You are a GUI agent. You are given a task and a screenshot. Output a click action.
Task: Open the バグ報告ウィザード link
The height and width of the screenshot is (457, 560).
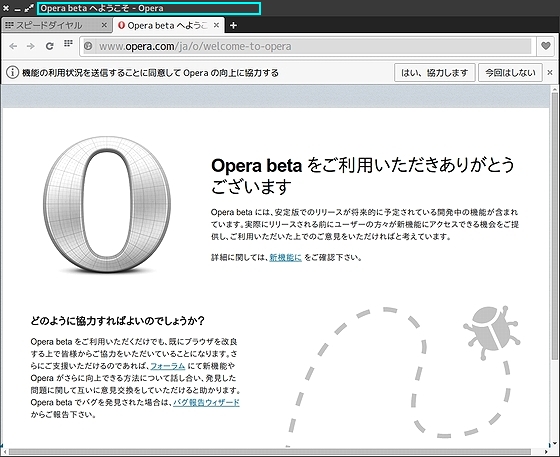pyautogui.click(x=206, y=402)
